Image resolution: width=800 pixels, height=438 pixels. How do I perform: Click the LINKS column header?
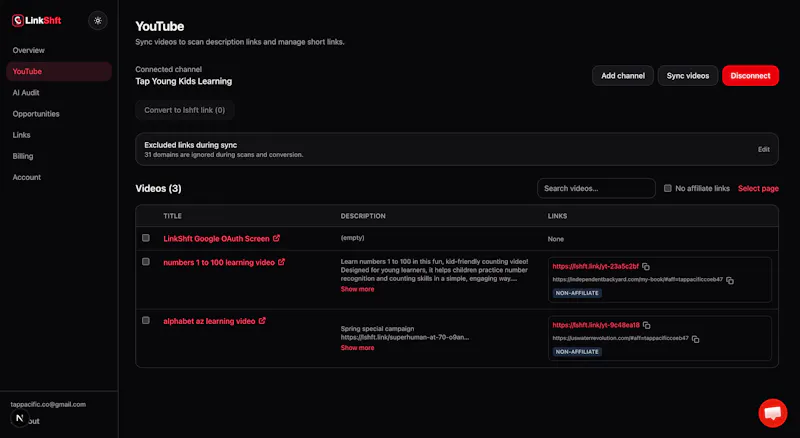click(557, 216)
